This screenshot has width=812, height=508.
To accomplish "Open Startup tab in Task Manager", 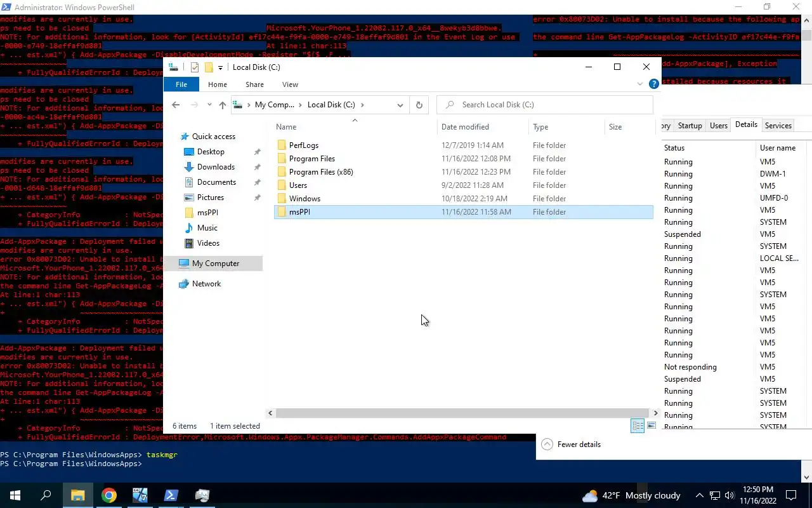I will (x=690, y=126).
